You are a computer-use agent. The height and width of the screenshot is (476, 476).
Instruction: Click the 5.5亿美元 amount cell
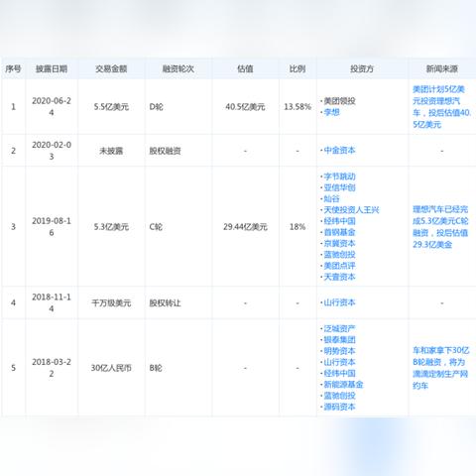pos(111,107)
